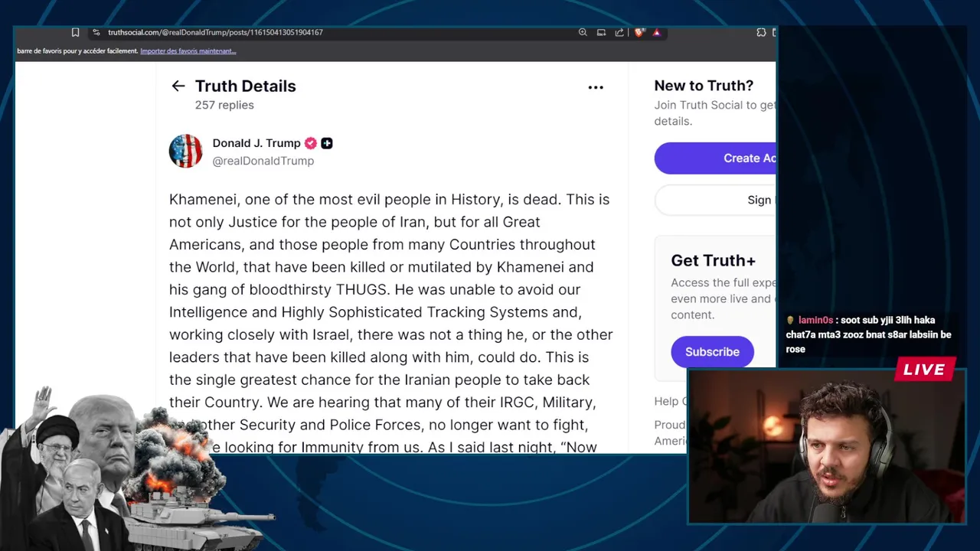
Task: Click the share icon in address bar
Action: point(619,32)
